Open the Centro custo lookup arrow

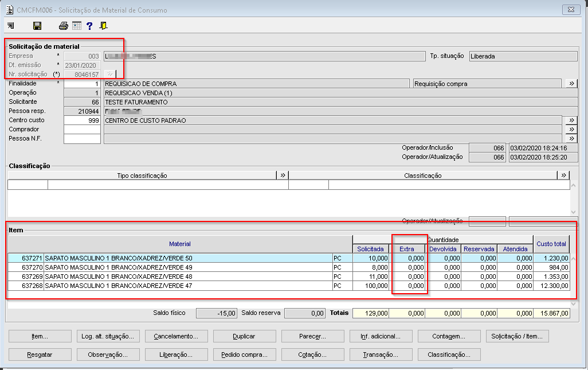coord(571,120)
